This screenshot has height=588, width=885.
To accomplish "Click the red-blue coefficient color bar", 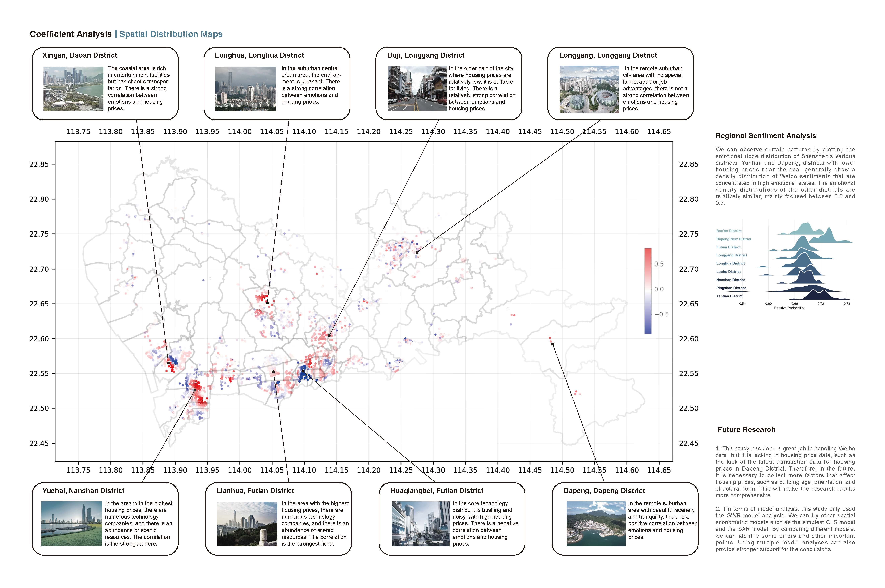I will click(648, 291).
